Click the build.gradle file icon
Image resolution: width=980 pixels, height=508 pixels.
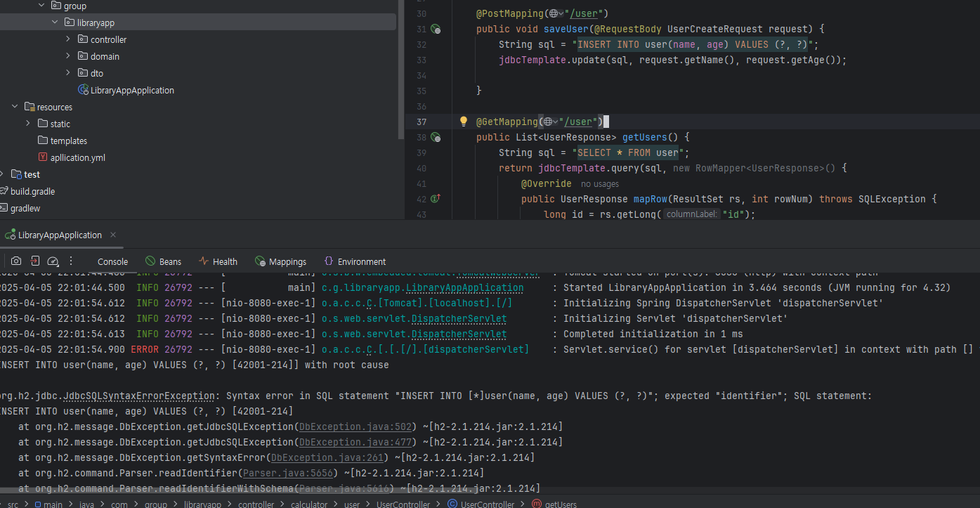[x=4, y=191]
